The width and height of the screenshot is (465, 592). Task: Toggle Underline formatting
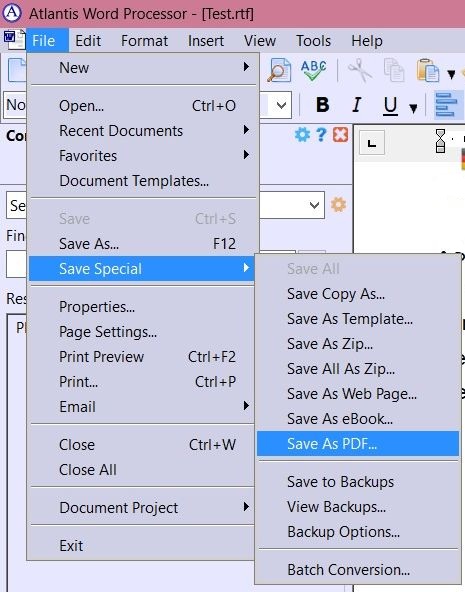pyautogui.click(x=391, y=105)
